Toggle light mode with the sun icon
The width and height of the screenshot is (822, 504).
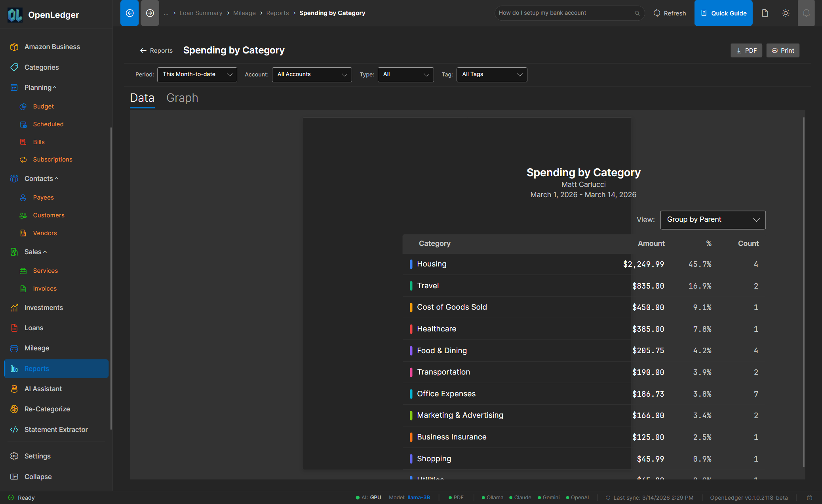786,13
